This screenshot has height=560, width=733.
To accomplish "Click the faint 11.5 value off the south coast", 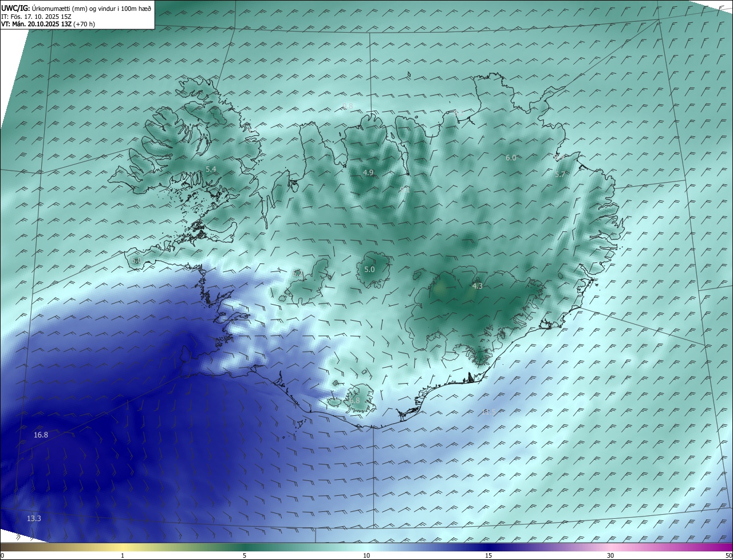I will (488, 412).
